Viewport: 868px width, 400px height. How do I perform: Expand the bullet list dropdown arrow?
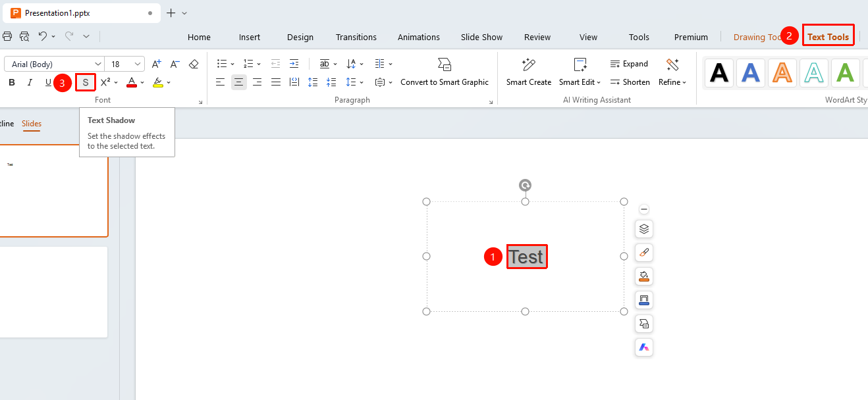pyautogui.click(x=232, y=64)
